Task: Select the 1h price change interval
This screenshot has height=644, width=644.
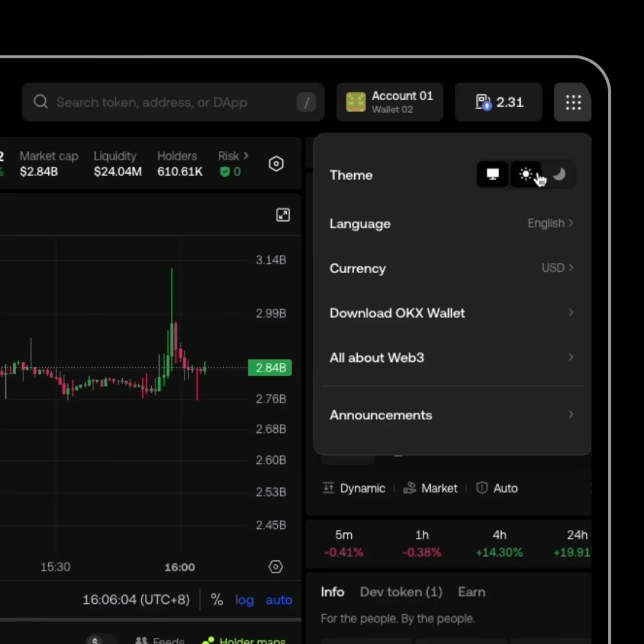Action: [422, 544]
